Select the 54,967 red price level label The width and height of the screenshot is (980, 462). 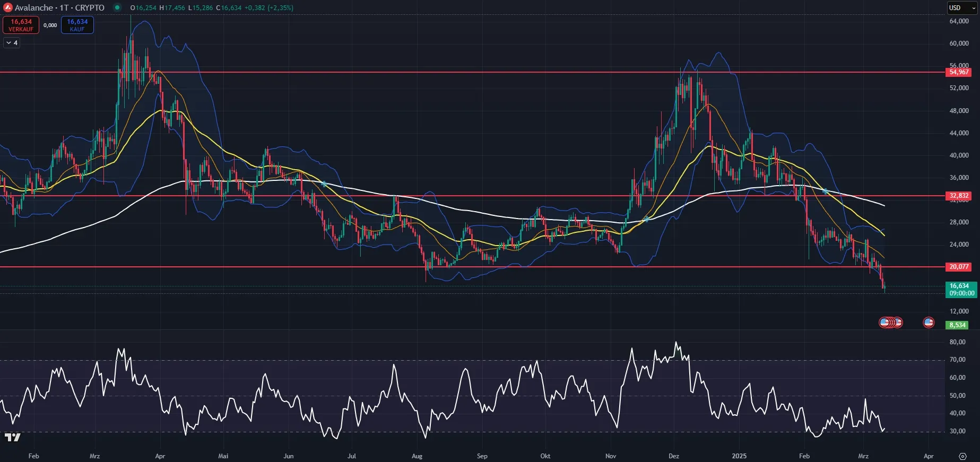[959, 72]
